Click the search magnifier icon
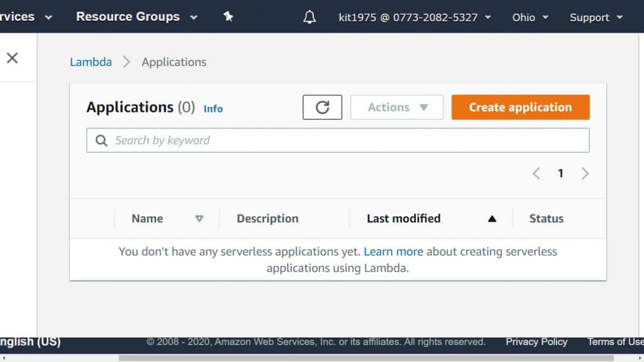Viewport: 644px width, 362px height. [101, 140]
